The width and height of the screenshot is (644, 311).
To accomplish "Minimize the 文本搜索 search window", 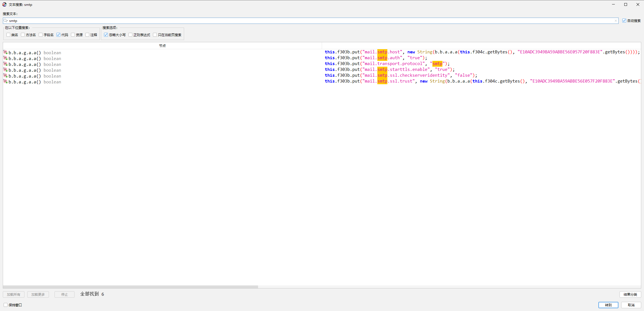I will [613, 4].
